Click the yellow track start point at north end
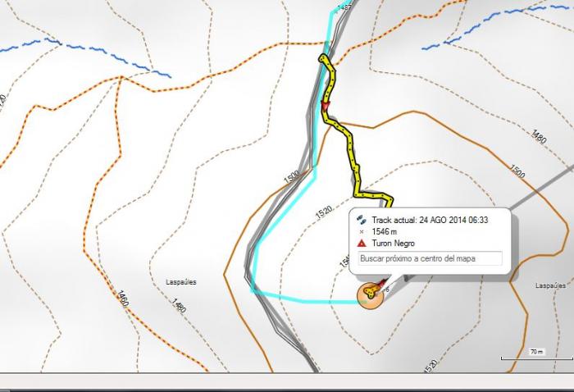This screenshot has height=392, width=574. coord(322,58)
